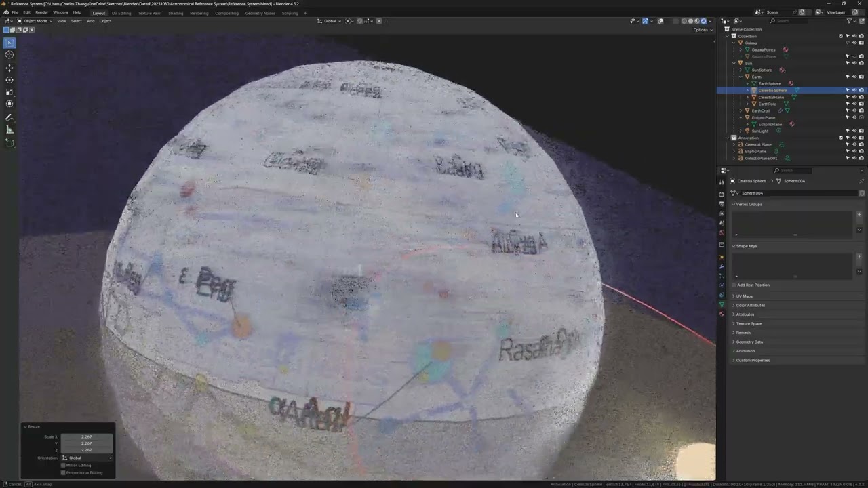The image size is (868, 488).
Task: Select the Transform tool
Action: pos(9,104)
